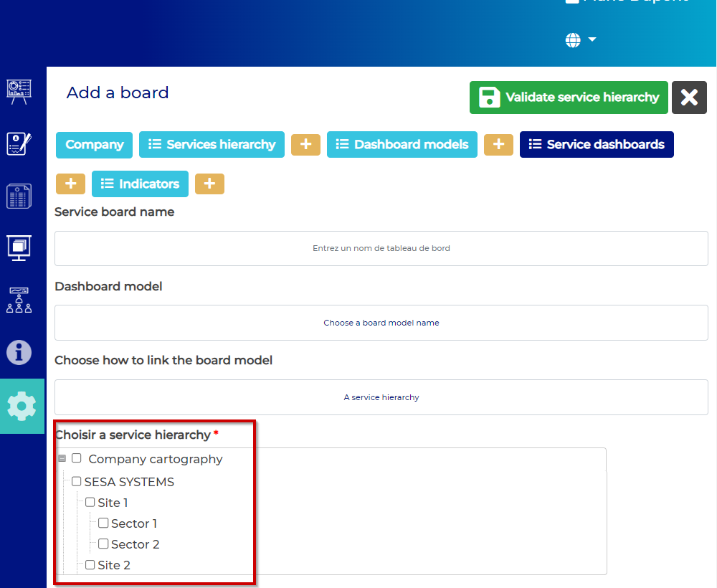Image resolution: width=717 pixels, height=588 pixels.
Task: Check the Company cartography checkbox
Action: 77,459
